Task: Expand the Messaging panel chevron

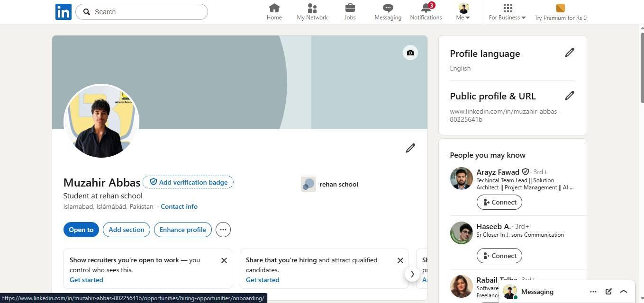Action: [624, 292]
